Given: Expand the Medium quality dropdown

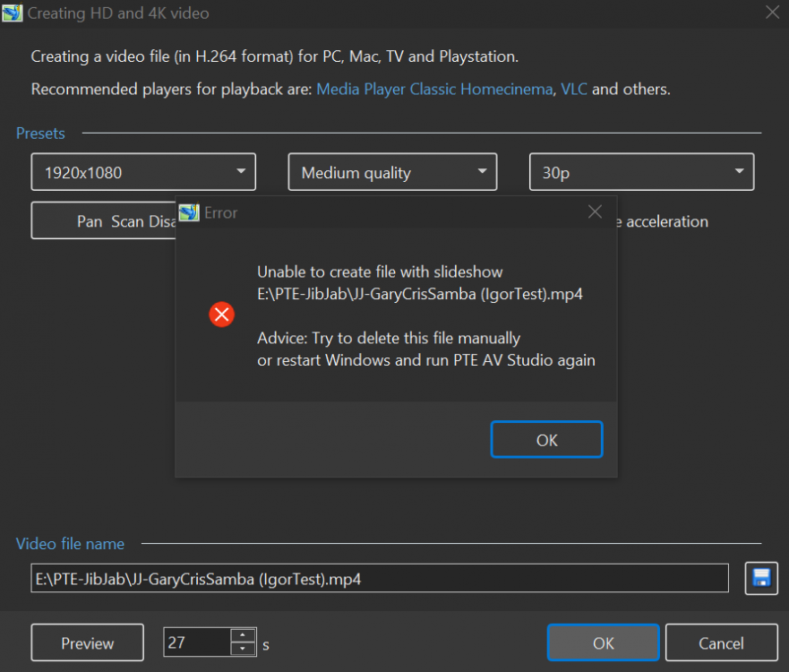Looking at the screenshot, I should click(x=392, y=172).
